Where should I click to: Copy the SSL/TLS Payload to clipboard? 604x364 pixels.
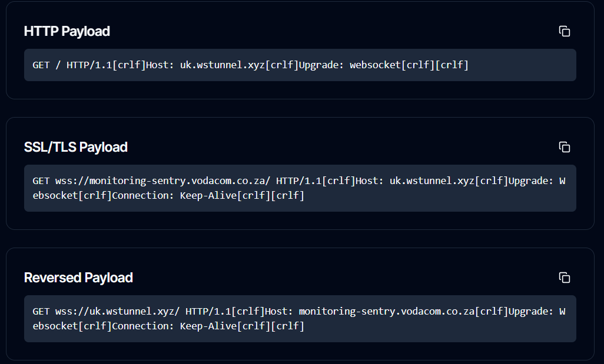(564, 147)
